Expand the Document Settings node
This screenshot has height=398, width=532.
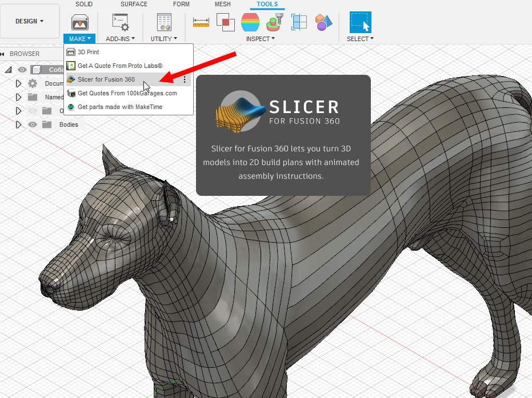[x=18, y=83]
